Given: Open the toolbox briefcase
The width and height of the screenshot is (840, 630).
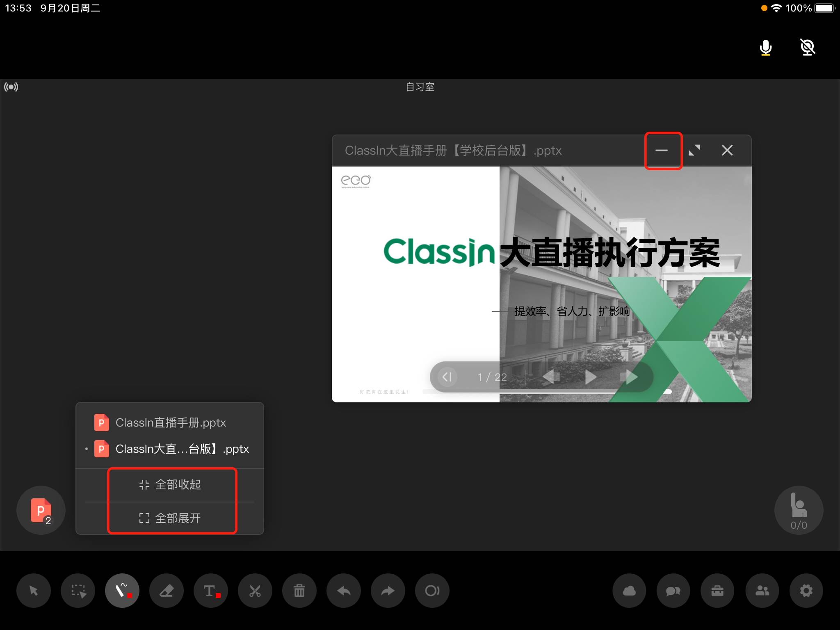Looking at the screenshot, I should tap(717, 591).
